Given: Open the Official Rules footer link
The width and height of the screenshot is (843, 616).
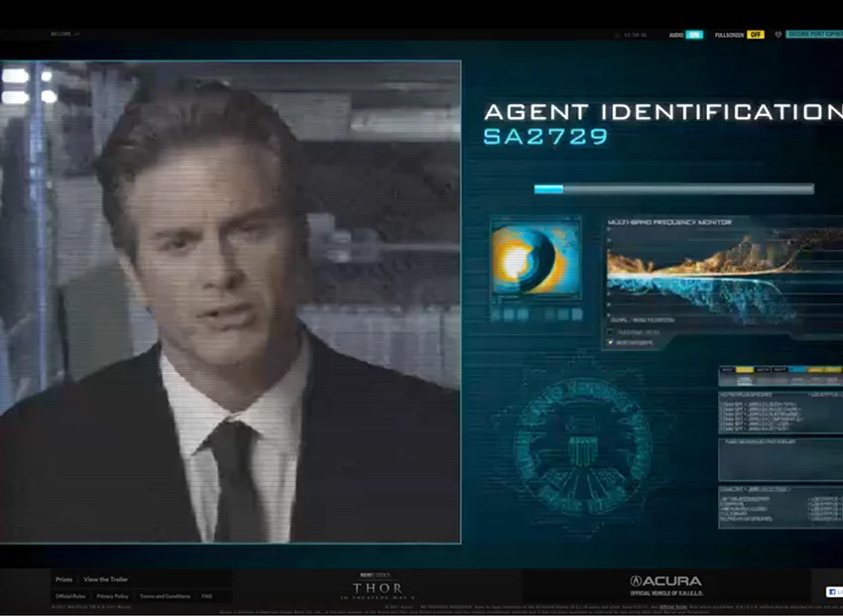Looking at the screenshot, I should coord(70,596).
